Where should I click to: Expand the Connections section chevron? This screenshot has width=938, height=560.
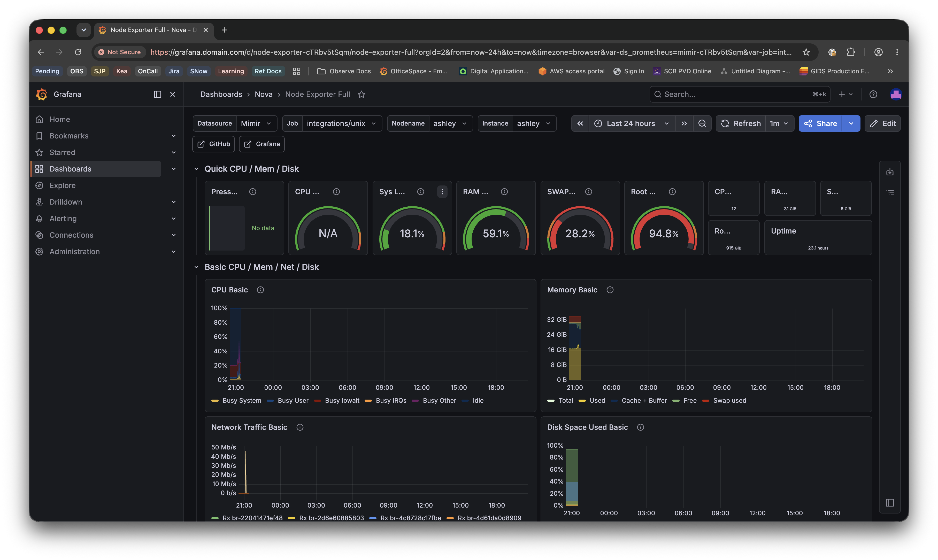(174, 235)
